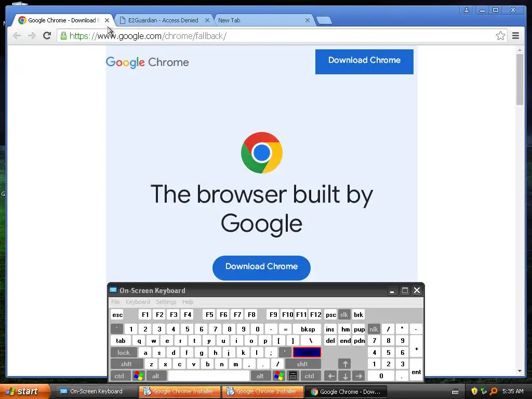Close the Google Chrome Download tab
Screen dimensions: 532x399
107,20
